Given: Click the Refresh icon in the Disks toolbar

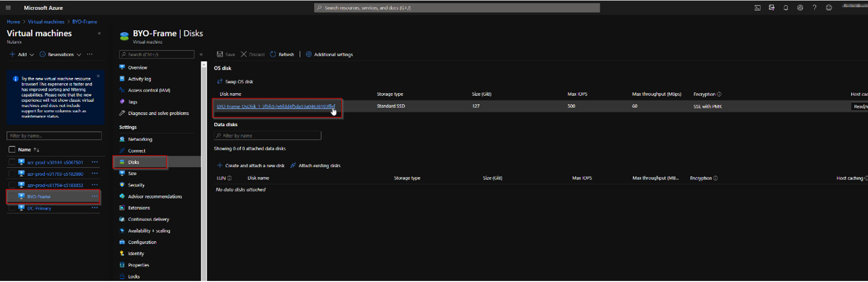Looking at the screenshot, I should click(273, 54).
